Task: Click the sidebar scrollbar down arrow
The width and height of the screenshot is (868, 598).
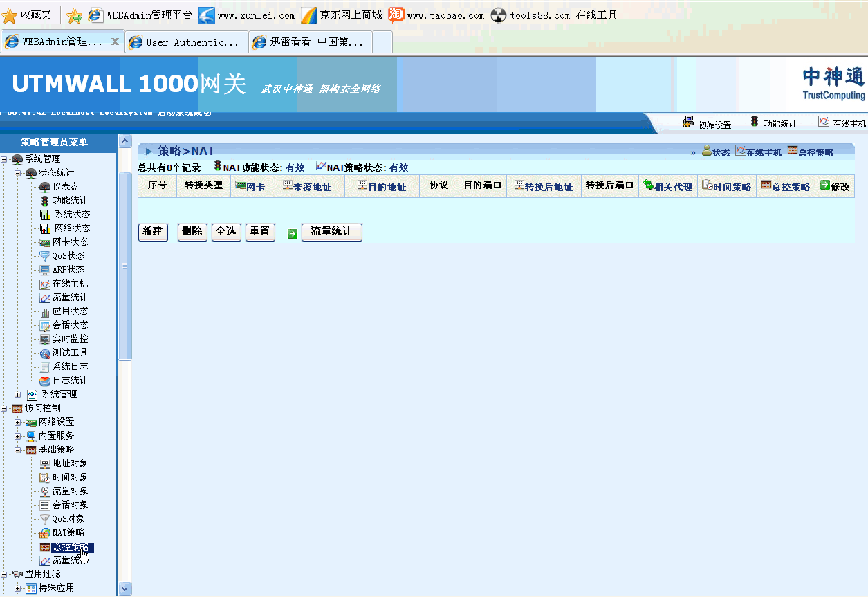Action: (x=125, y=588)
